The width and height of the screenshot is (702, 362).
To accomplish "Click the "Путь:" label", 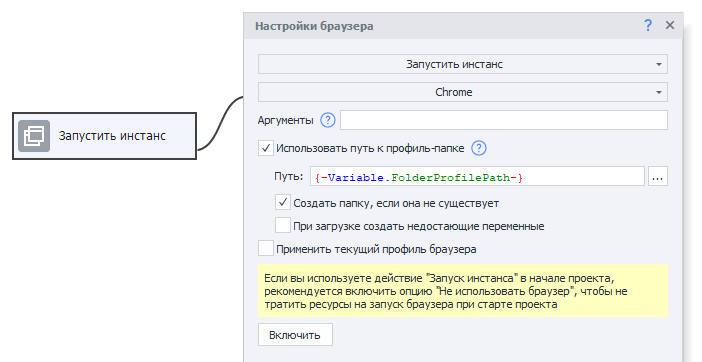I will (289, 176).
